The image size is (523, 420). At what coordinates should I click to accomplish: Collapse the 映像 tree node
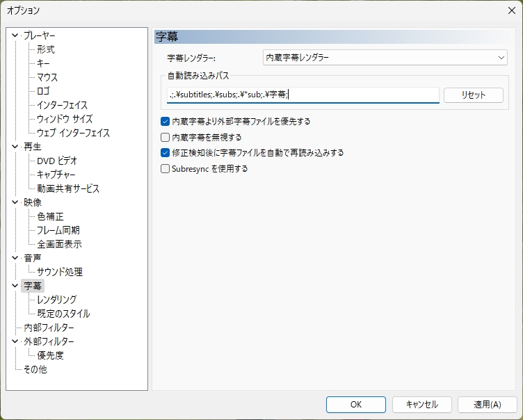click(15, 202)
